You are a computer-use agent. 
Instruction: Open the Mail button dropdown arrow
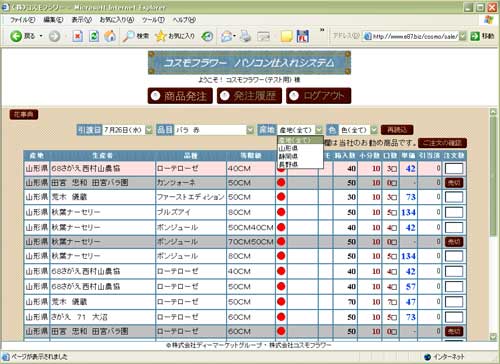pyautogui.click(x=235, y=36)
